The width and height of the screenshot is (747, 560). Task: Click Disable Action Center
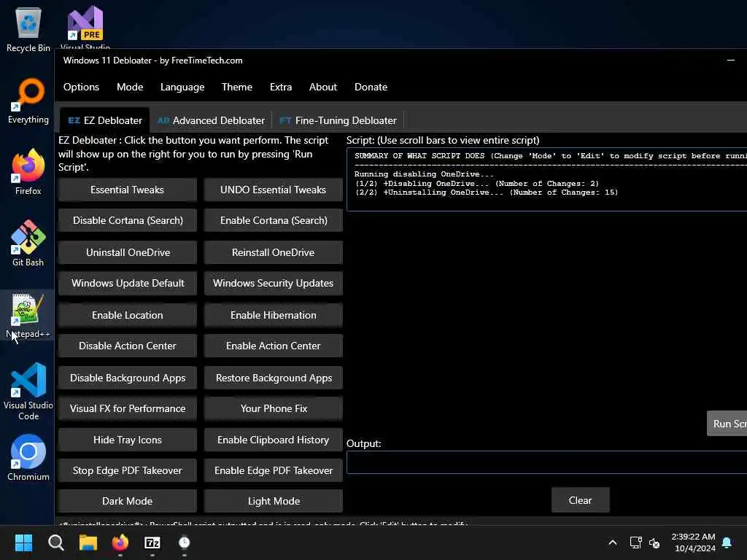[x=127, y=346]
